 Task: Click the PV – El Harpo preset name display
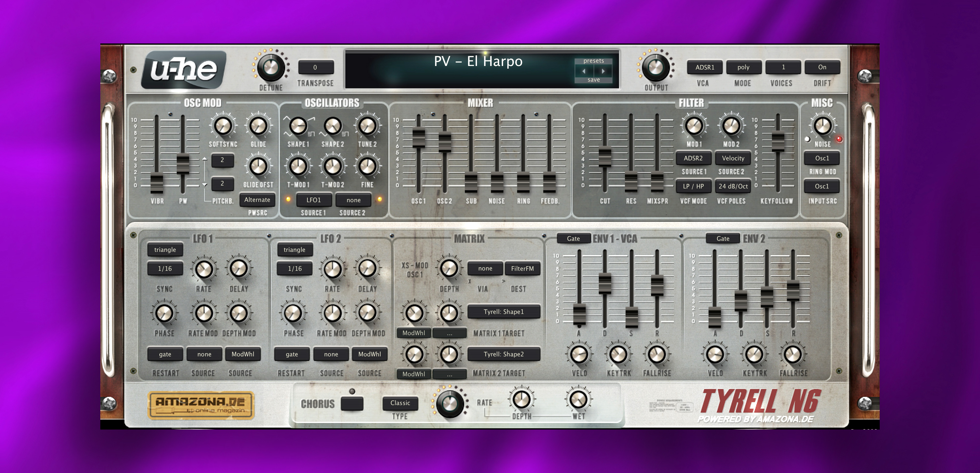pyautogui.click(x=478, y=61)
